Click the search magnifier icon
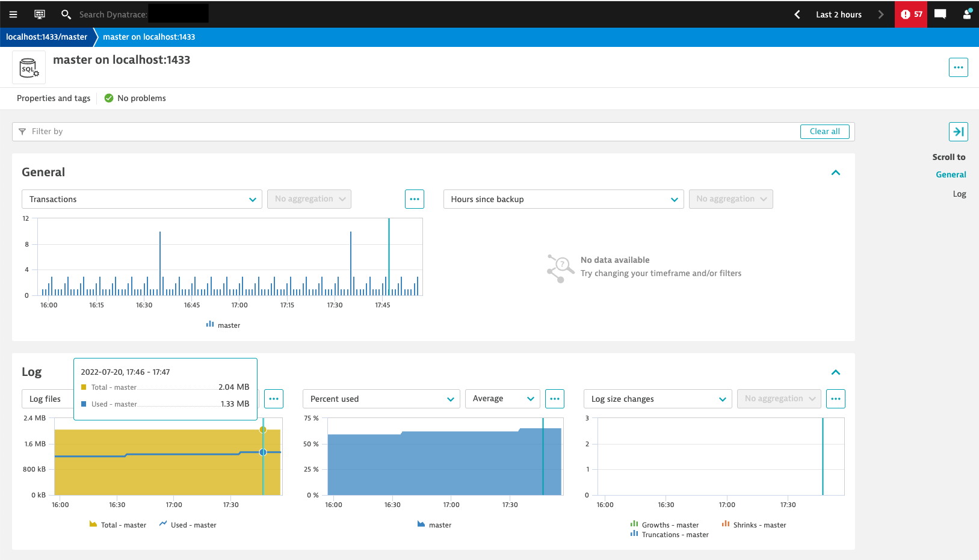Screen dimensions: 979x560 [66, 14]
